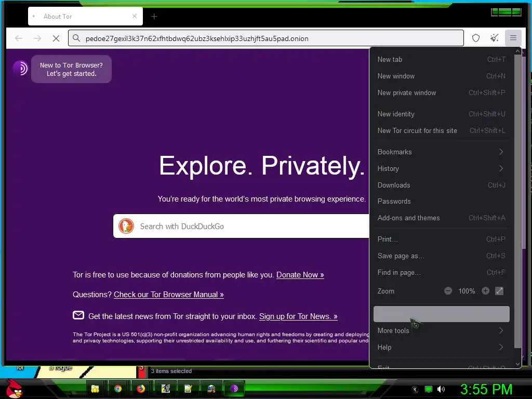The image size is (532, 399).
Task: Click the Donate Now » link
Action: pyautogui.click(x=300, y=274)
